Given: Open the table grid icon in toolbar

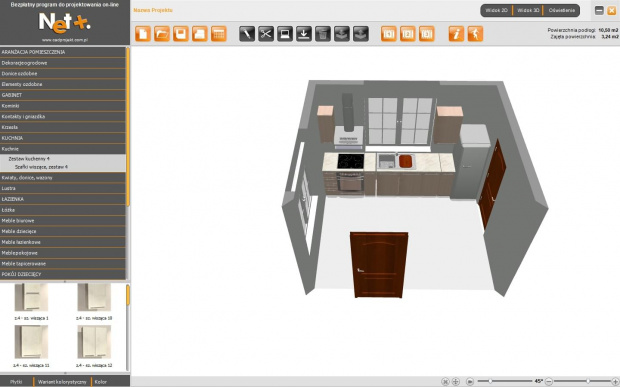Looking at the screenshot, I should (219, 34).
